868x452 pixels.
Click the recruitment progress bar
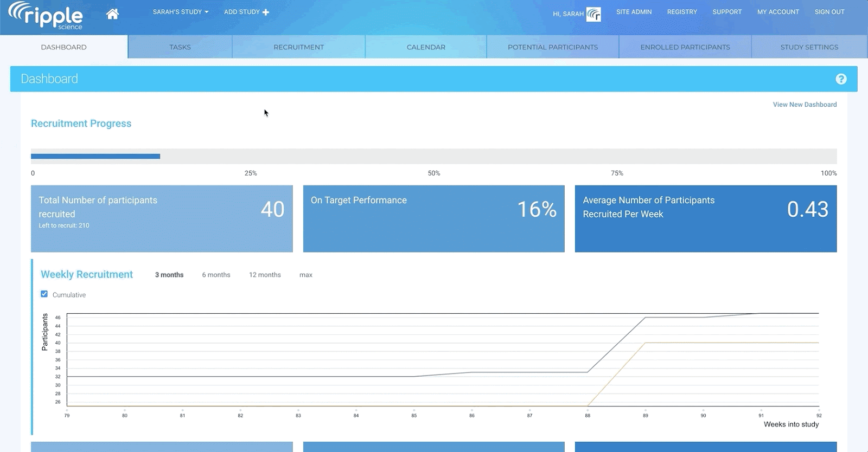pyautogui.click(x=433, y=157)
